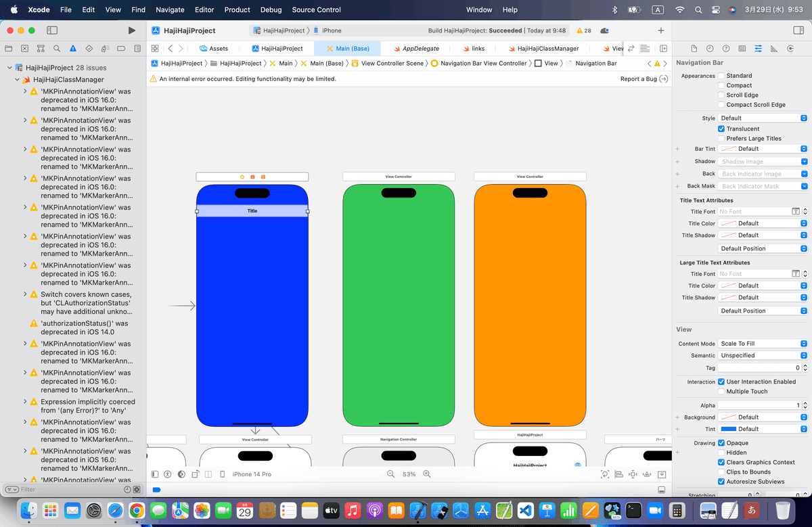Show the Size inspector

773,49
